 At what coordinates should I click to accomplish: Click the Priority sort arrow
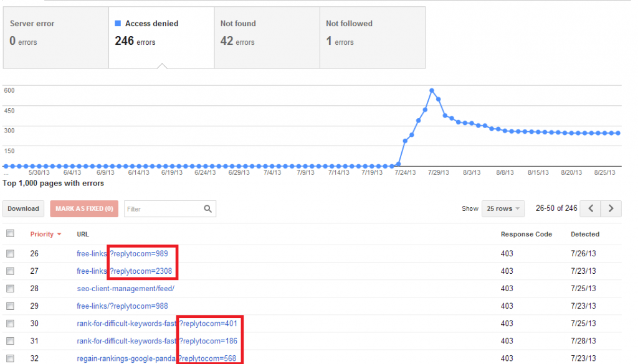coord(59,235)
